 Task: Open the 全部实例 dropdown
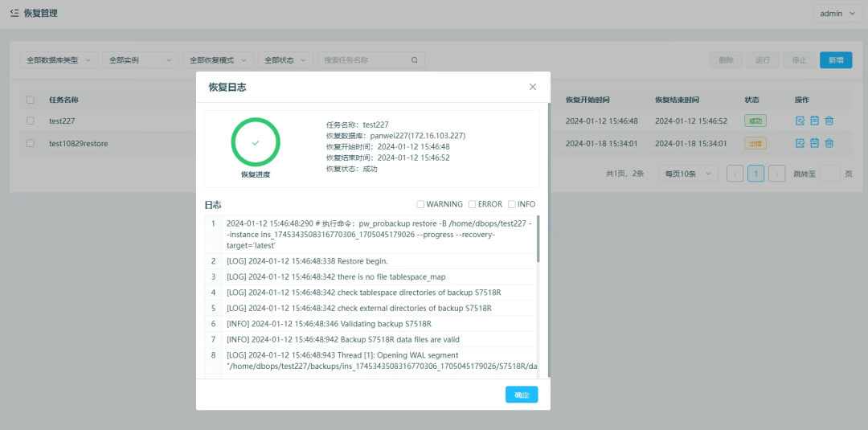pyautogui.click(x=141, y=60)
